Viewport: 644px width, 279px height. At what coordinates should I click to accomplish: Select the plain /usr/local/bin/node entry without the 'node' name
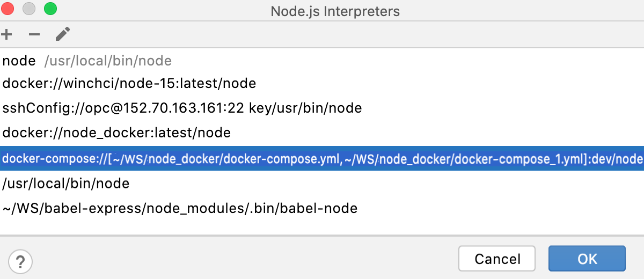66,184
